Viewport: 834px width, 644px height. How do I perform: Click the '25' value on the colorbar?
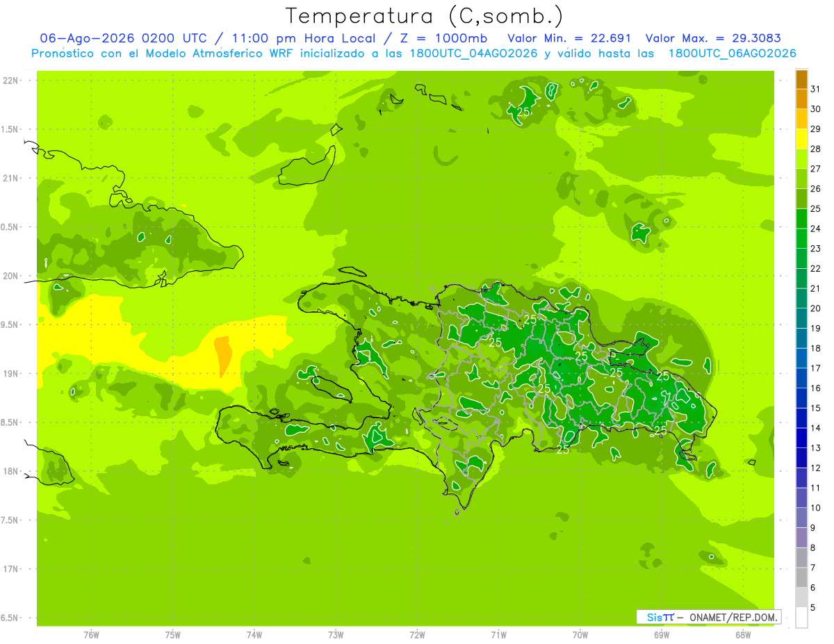(x=816, y=208)
